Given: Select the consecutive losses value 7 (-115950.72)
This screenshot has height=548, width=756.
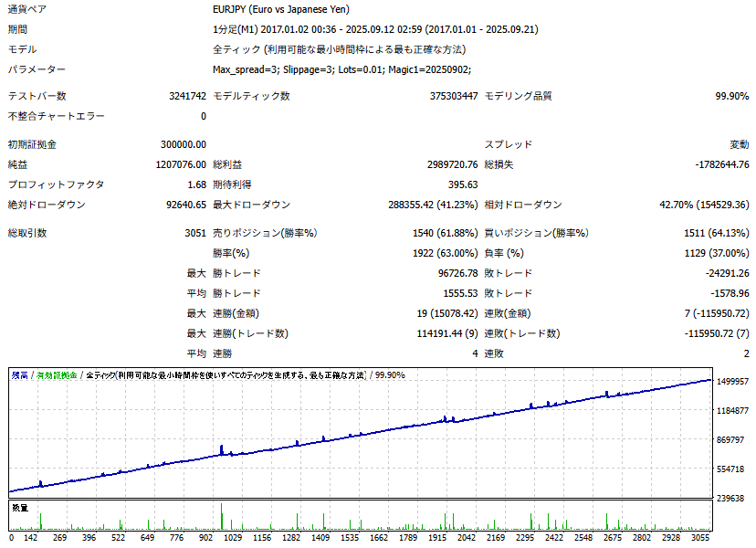Looking at the screenshot, I should (717, 313).
